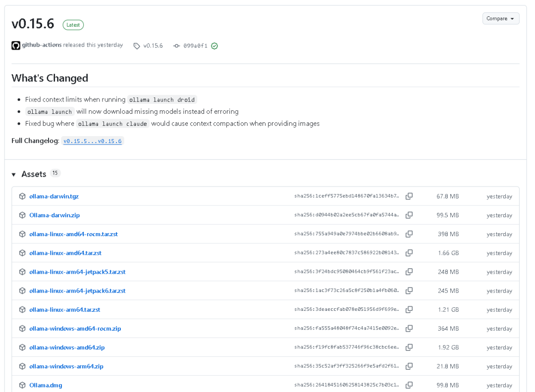Download ollama-linux-arm64.tar.zst
This screenshot has height=392, width=535.
pyautogui.click(x=65, y=310)
